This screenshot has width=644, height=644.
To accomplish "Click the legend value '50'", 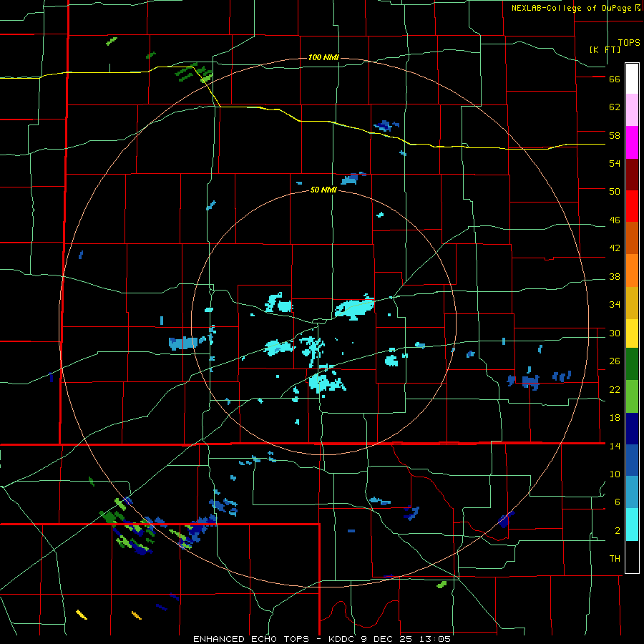I will [x=615, y=192].
